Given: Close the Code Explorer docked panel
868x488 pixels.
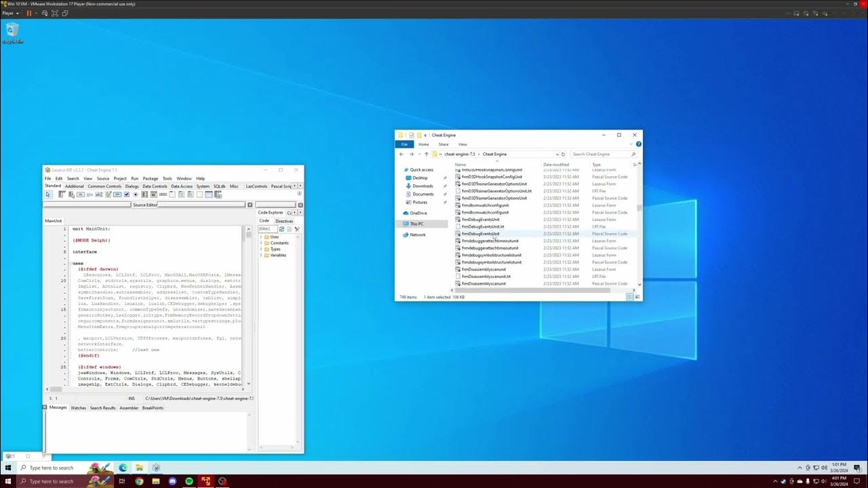Looking at the screenshot, I should pos(301,205).
